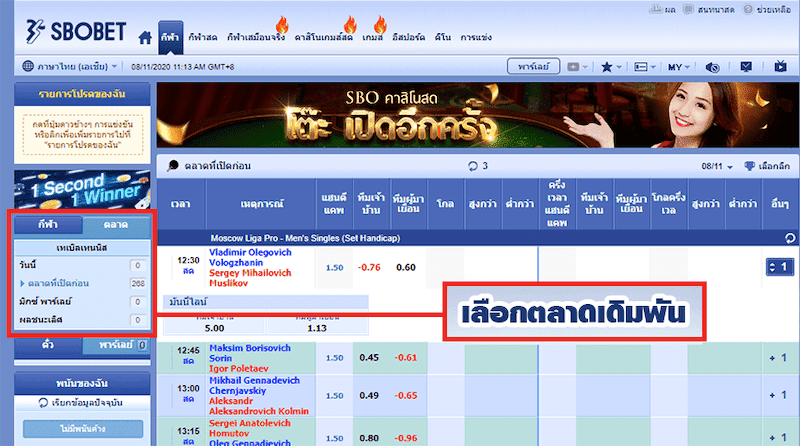Click +1 more markets for Sorin match

pyautogui.click(x=779, y=358)
